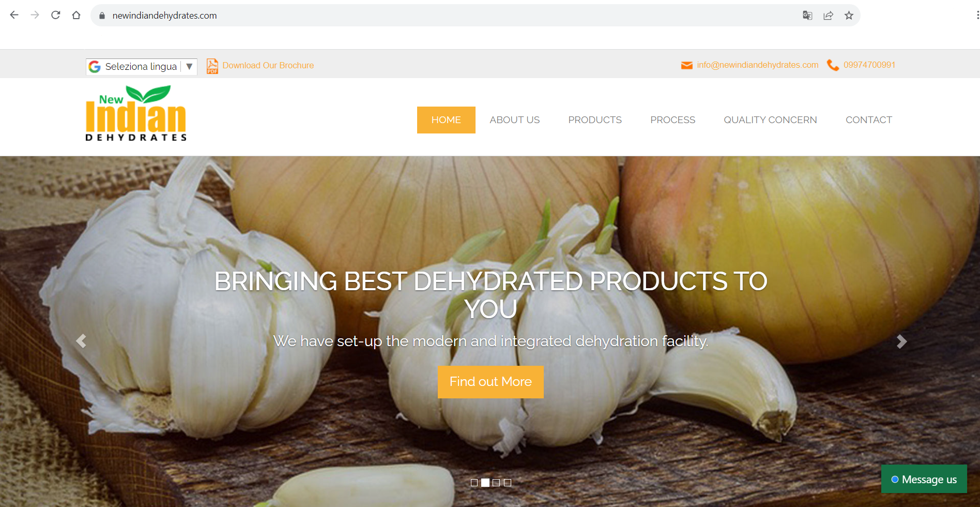The width and height of the screenshot is (980, 507).
Task: Select the third slide indicator square
Action: (496, 483)
